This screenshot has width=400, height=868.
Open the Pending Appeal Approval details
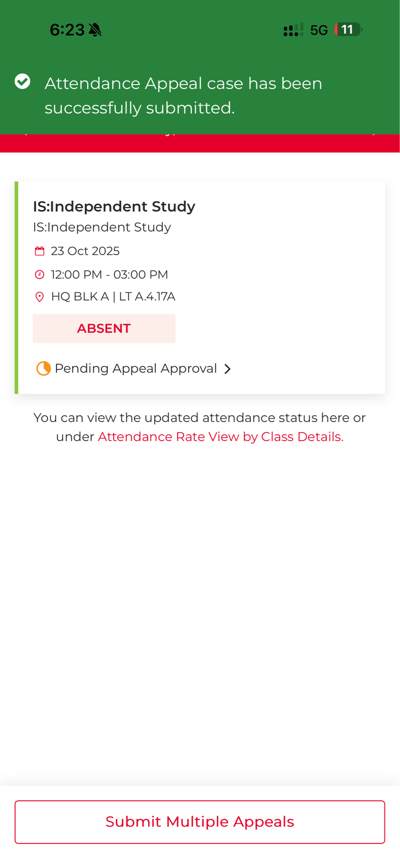(x=136, y=368)
